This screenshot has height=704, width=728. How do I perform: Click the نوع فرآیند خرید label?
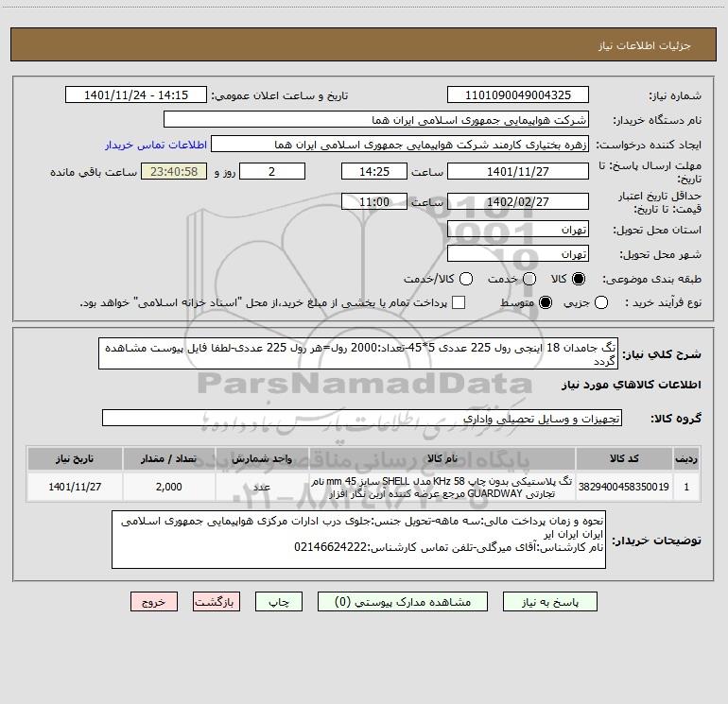[x=663, y=303]
